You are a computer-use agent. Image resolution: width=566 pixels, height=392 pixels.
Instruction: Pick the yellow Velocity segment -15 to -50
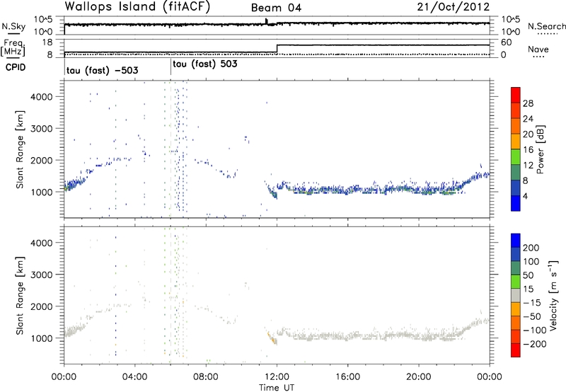click(516, 309)
